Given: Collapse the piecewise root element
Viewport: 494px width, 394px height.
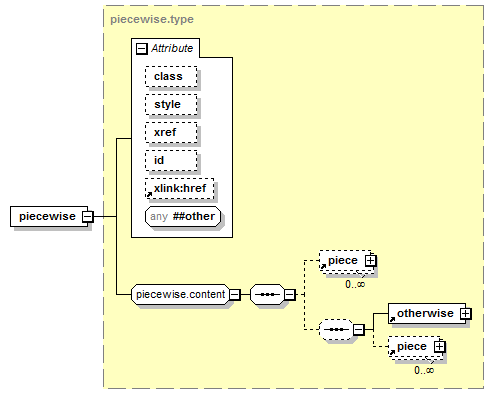Looking at the screenshot, I should click(x=88, y=217).
